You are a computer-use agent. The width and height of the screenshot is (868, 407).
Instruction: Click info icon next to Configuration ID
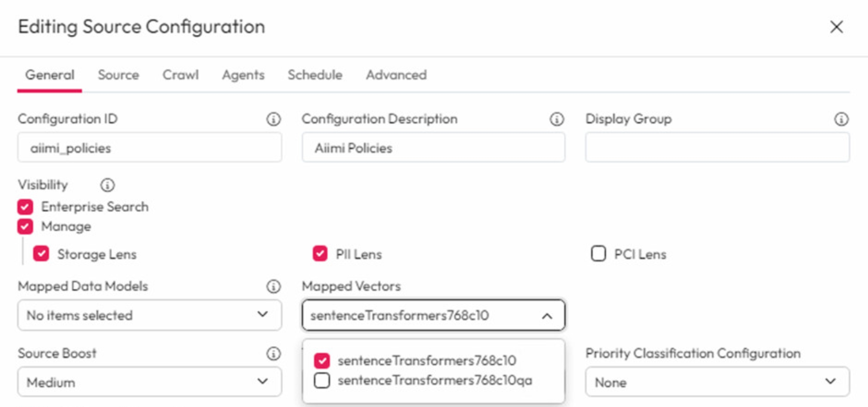[274, 119]
